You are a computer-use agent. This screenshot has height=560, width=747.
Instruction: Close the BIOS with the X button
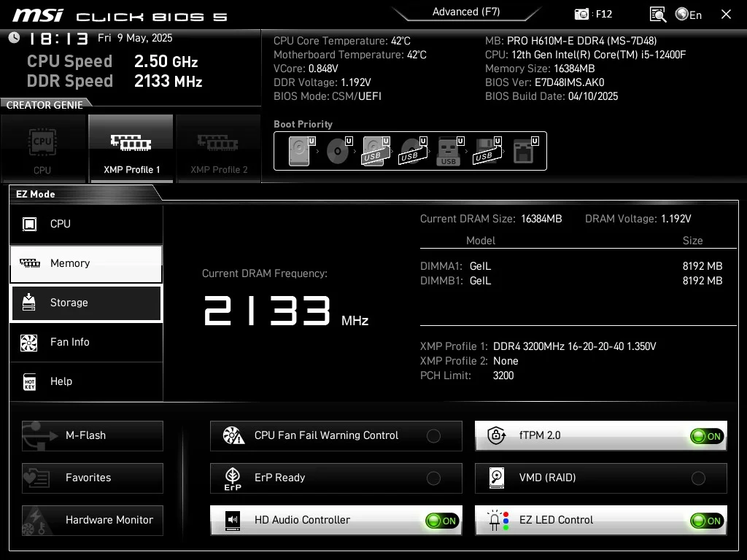click(726, 15)
